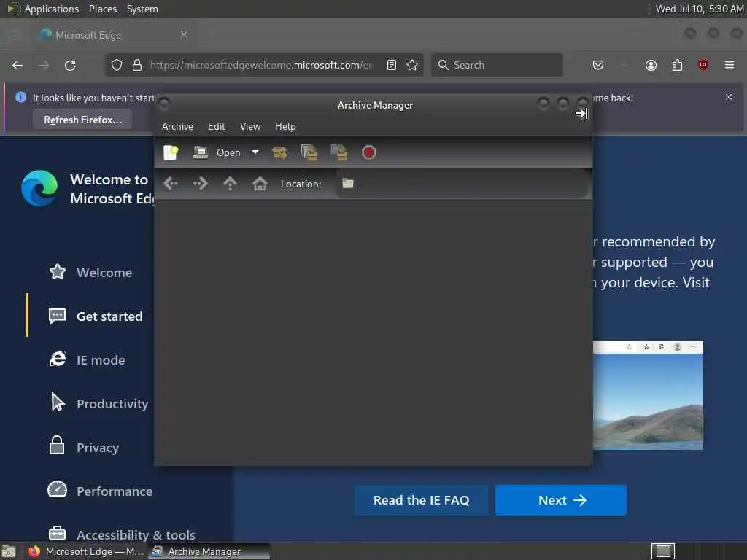Open the Archive menu
This screenshot has height=560, width=747.
tap(177, 126)
